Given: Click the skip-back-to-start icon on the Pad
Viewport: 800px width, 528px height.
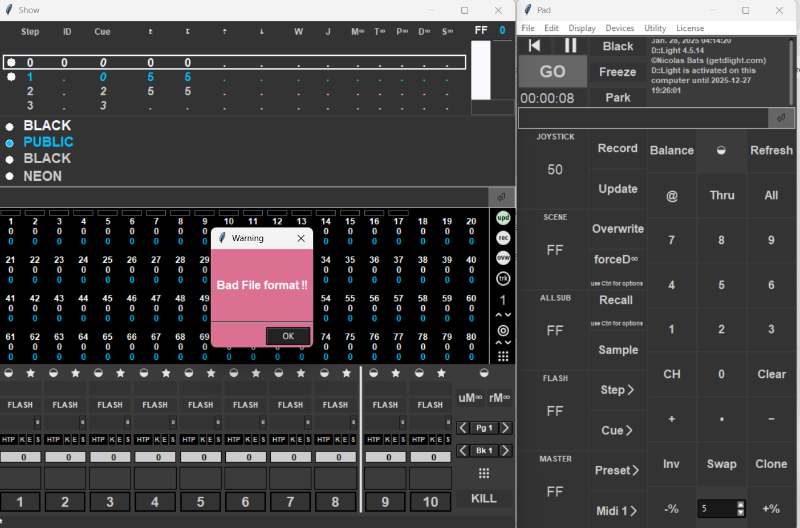Looking at the screenshot, I should (535, 45).
